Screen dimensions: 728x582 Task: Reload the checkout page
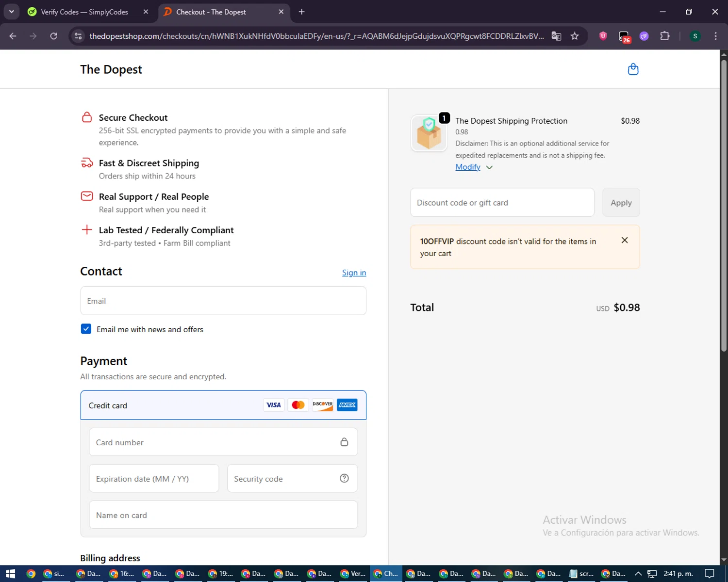coord(53,36)
